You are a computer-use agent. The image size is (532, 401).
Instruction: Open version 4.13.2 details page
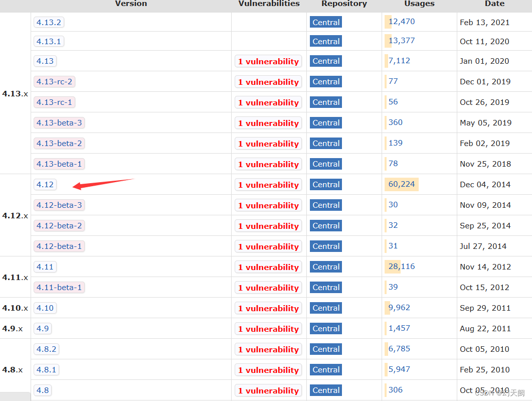(48, 22)
